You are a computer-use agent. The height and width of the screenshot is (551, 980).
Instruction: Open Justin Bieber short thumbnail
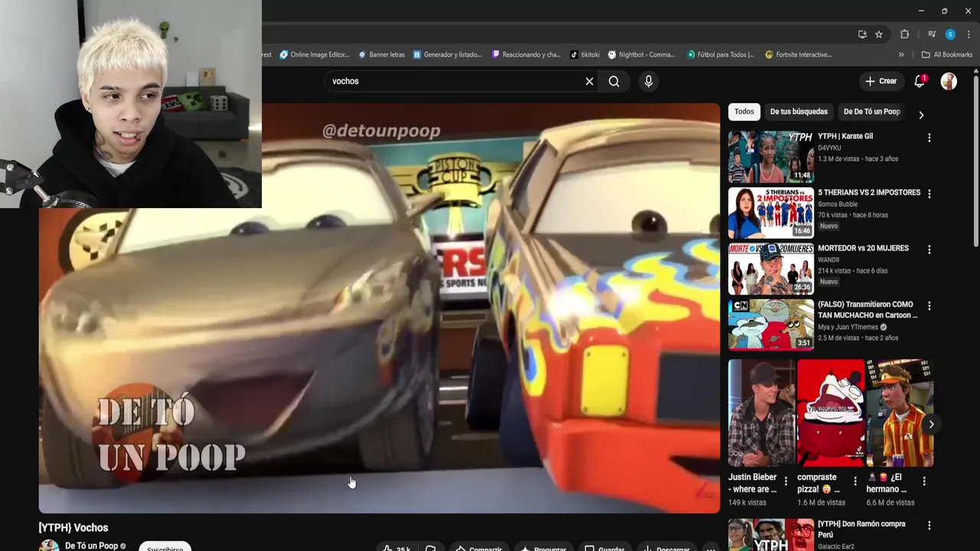[762, 413]
